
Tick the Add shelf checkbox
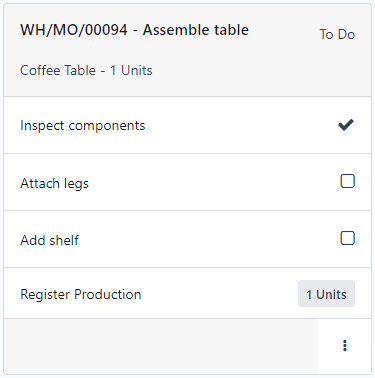click(x=347, y=238)
